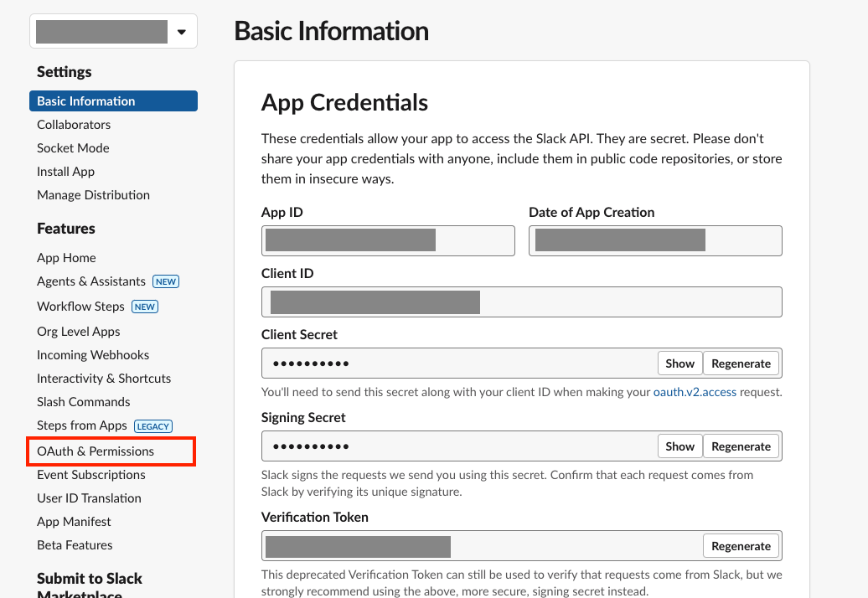Click the Settings section heading
The width and height of the screenshot is (868, 598).
(65, 72)
